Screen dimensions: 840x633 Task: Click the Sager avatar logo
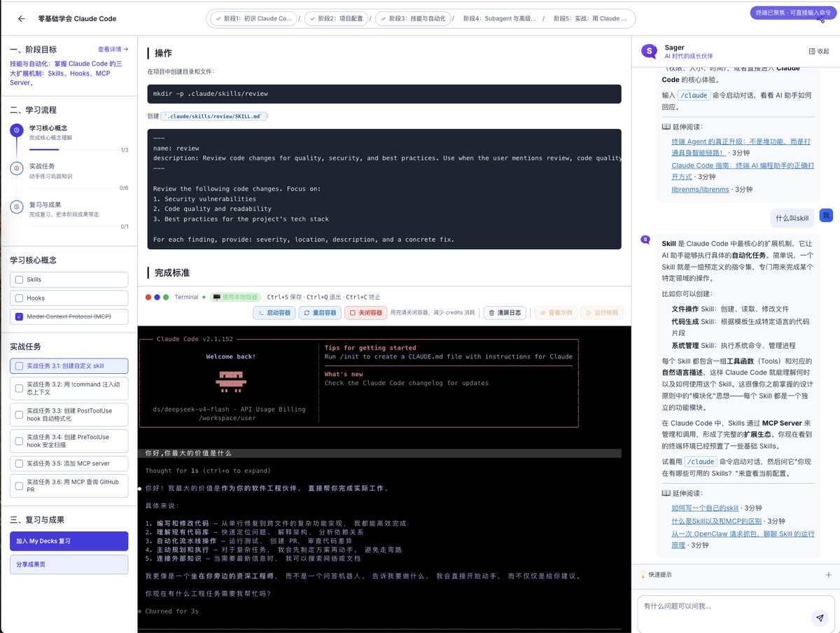click(650, 51)
